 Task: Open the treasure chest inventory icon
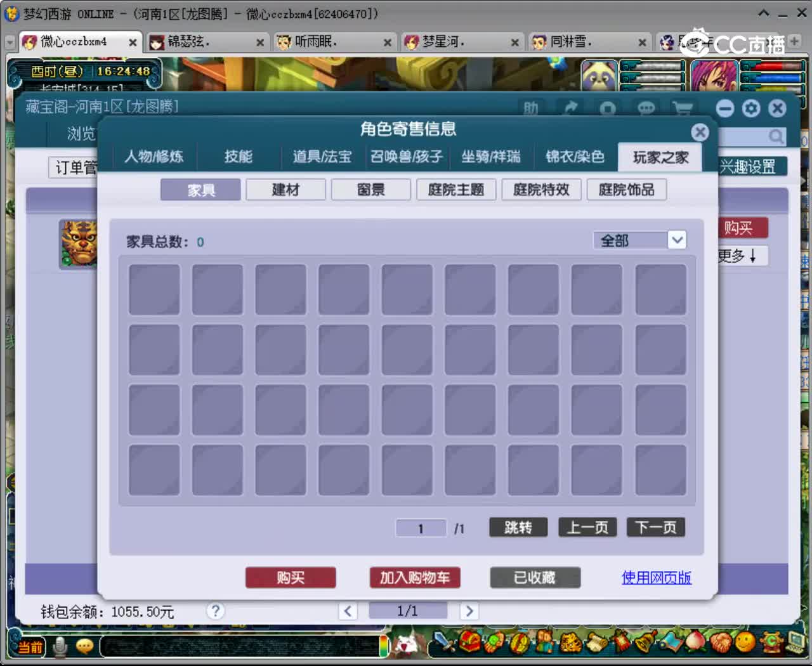[x=470, y=641]
